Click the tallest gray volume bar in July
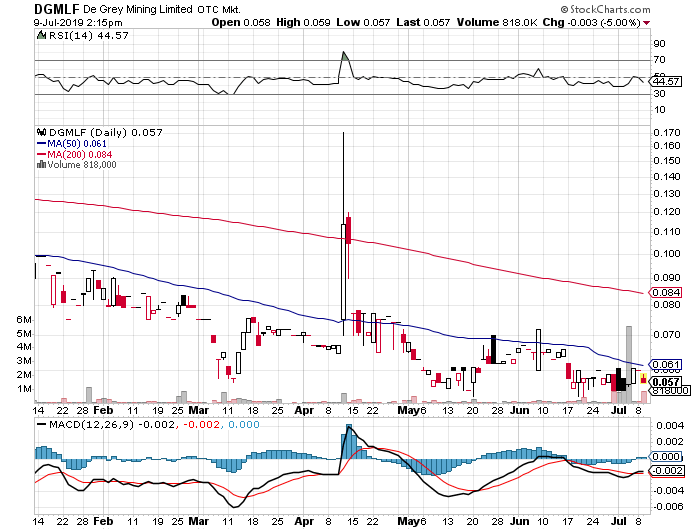 (x=629, y=364)
